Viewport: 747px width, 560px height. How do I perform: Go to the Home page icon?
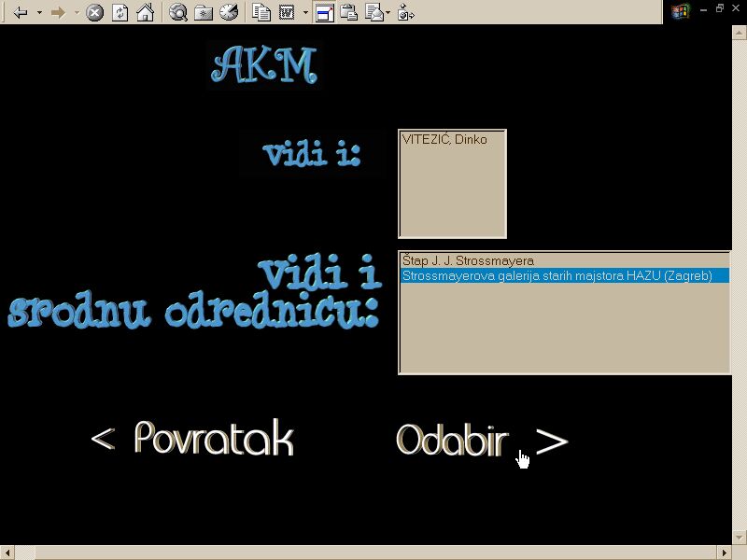pyautogui.click(x=145, y=12)
